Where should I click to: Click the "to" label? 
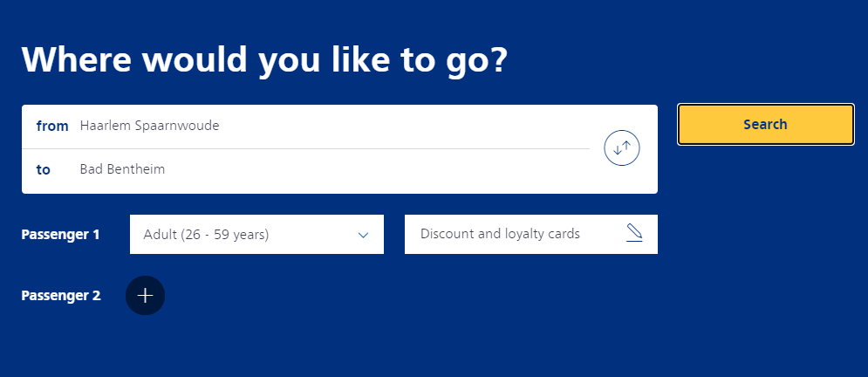[x=44, y=170]
